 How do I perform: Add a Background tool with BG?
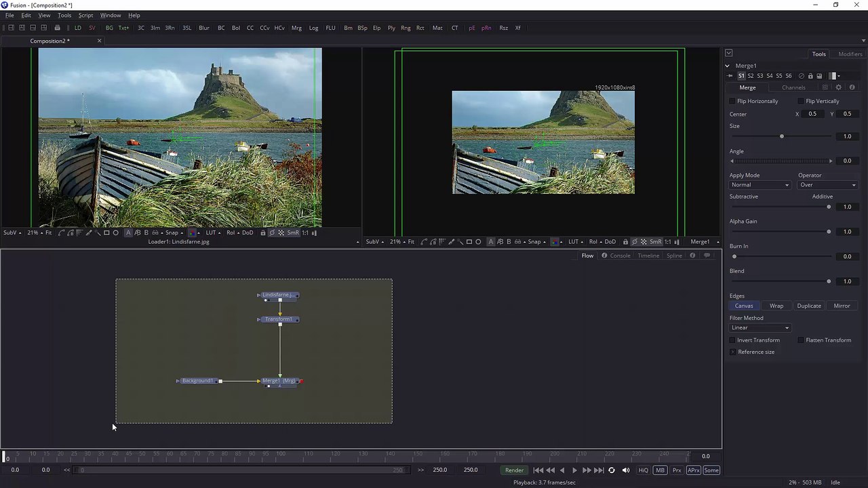(109, 28)
